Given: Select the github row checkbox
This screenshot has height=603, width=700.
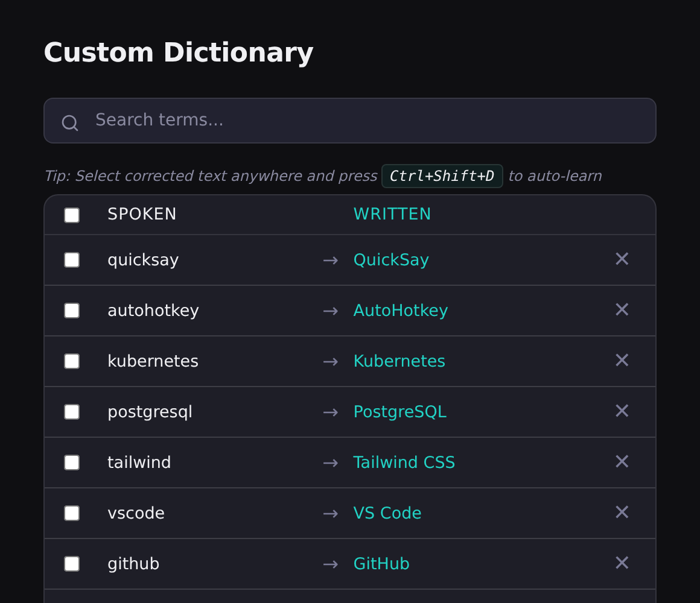Looking at the screenshot, I should click(72, 564).
